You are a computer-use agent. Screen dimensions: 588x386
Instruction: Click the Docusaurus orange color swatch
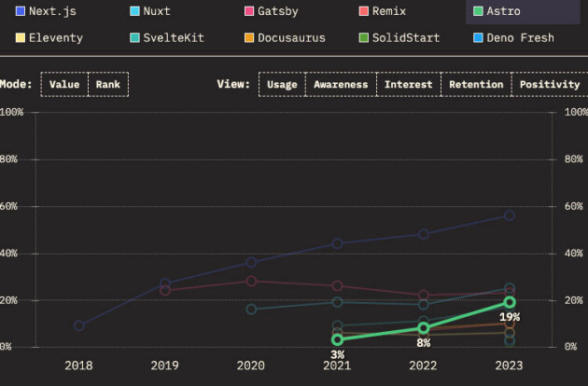[249, 38]
